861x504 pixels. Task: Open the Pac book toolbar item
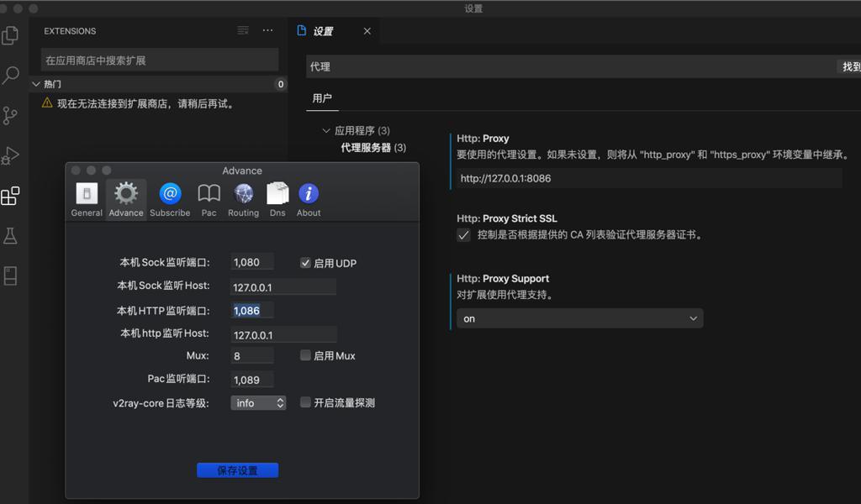click(x=209, y=200)
